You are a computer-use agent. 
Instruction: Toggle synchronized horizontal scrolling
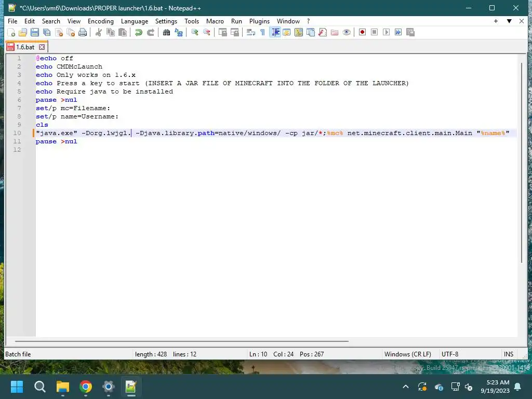click(234, 32)
